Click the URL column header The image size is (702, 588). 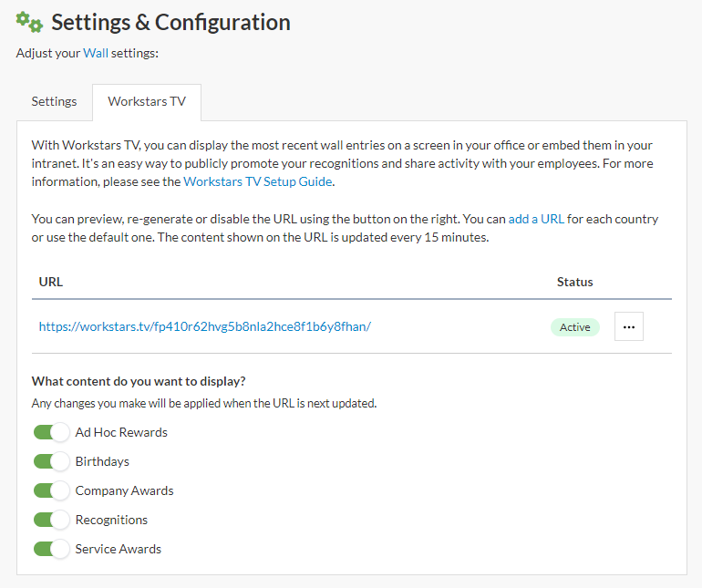point(51,282)
